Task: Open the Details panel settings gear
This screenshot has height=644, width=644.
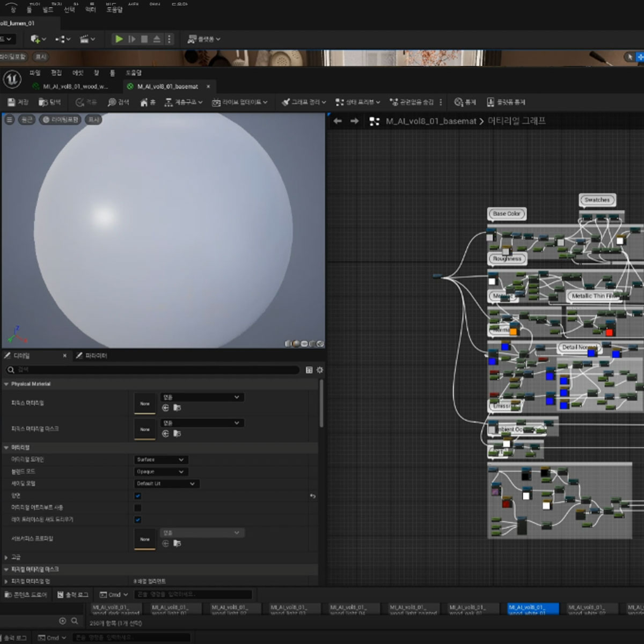Action: tap(320, 370)
